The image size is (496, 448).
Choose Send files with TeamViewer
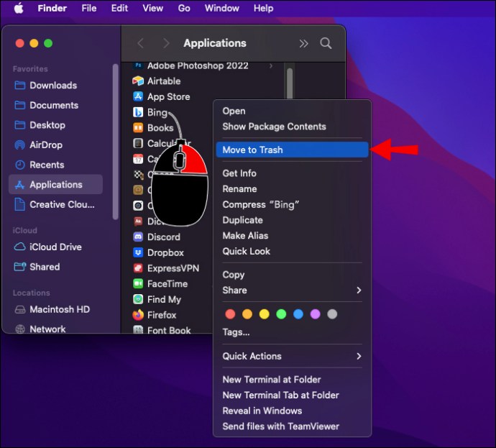280,426
